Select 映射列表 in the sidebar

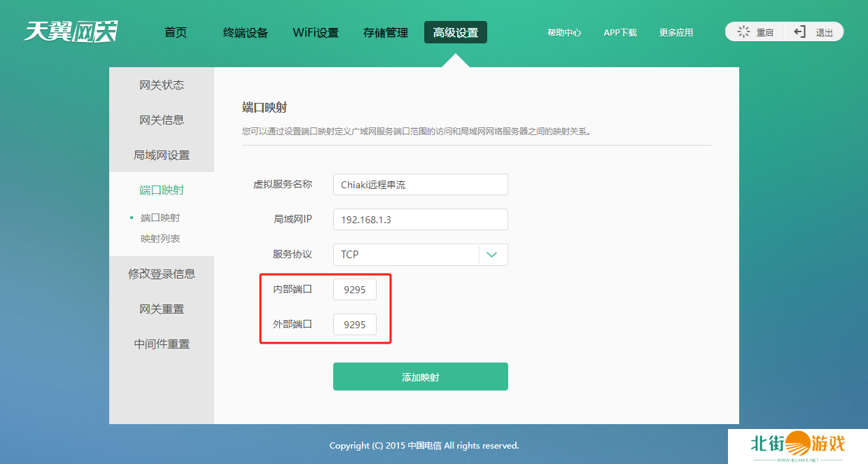[160, 239]
